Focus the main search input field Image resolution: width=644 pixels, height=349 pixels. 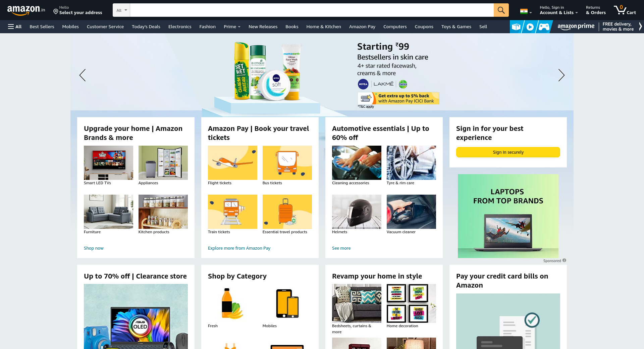point(312,10)
